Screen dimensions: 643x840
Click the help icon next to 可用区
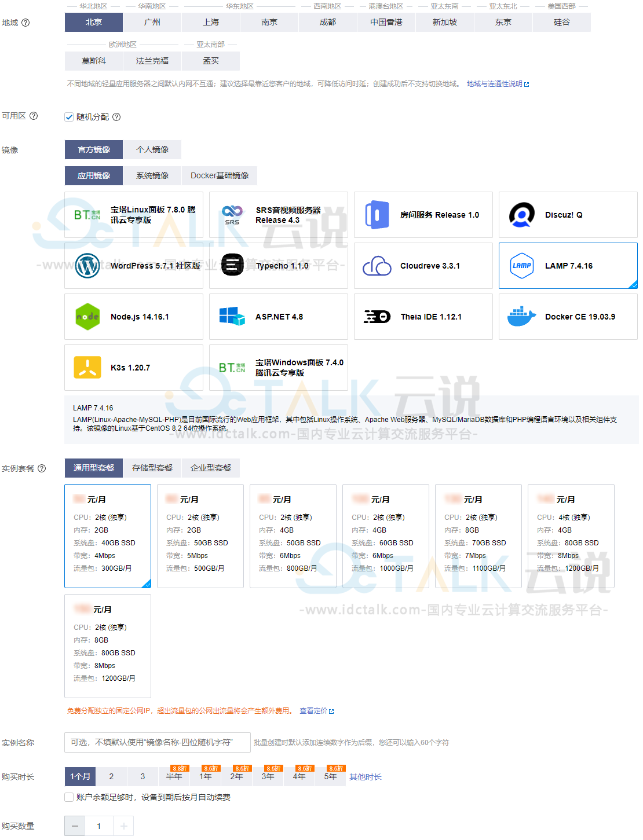tap(34, 116)
